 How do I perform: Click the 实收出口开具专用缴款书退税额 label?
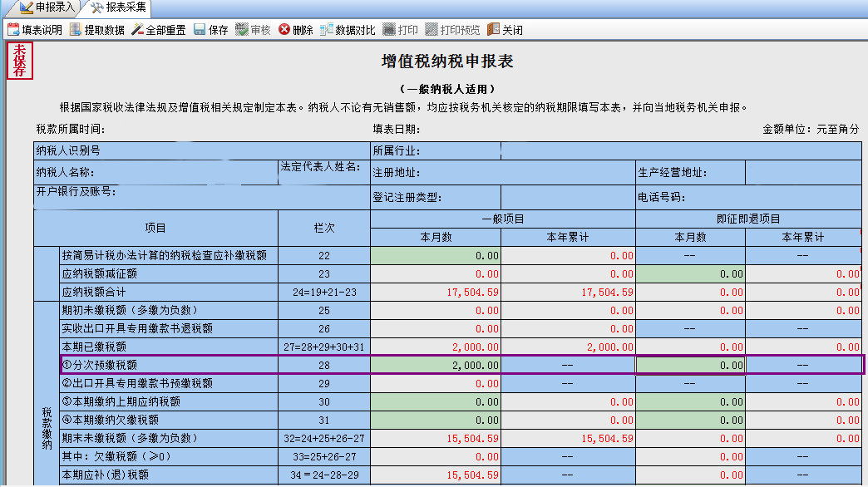coord(136,329)
